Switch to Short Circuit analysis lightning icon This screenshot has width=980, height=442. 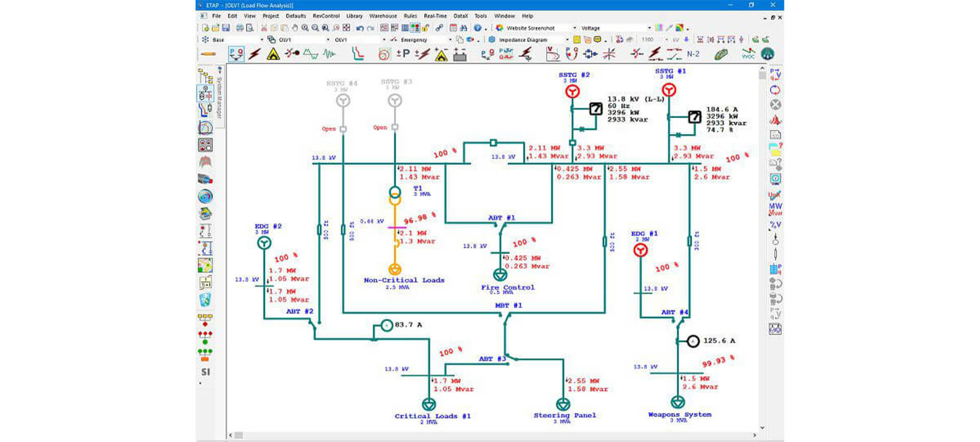[255, 54]
